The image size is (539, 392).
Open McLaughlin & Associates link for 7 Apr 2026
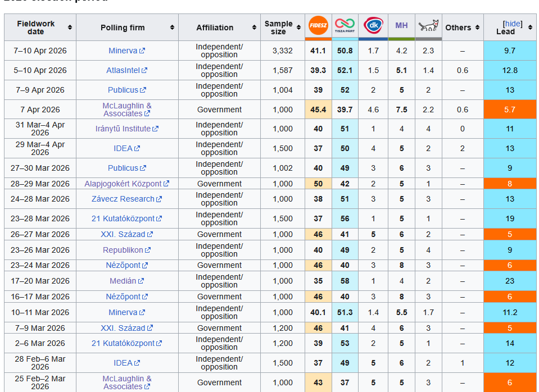127,110
